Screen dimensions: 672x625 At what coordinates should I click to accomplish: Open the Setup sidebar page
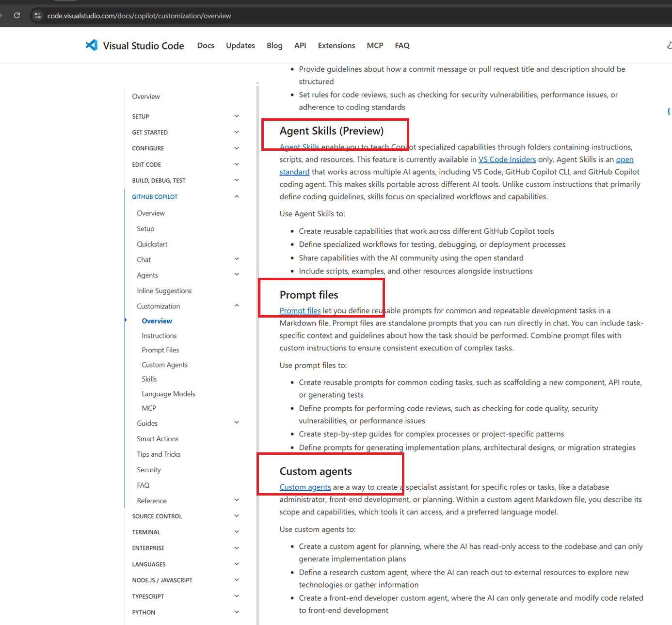click(145, 229)
